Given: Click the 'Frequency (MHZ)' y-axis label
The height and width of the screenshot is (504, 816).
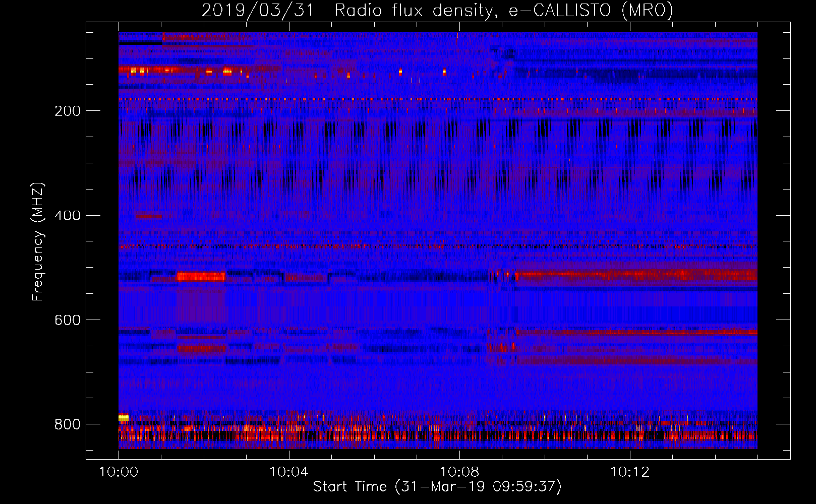Looking at the screenshot, I should pyautogui.click(x=37, y=241).
